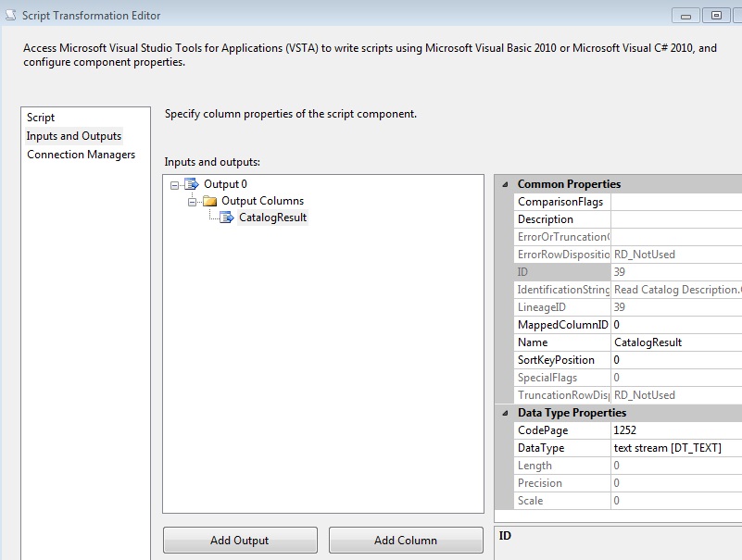Open the Script page
Screen dimensions: 742x560
[41, 118]
